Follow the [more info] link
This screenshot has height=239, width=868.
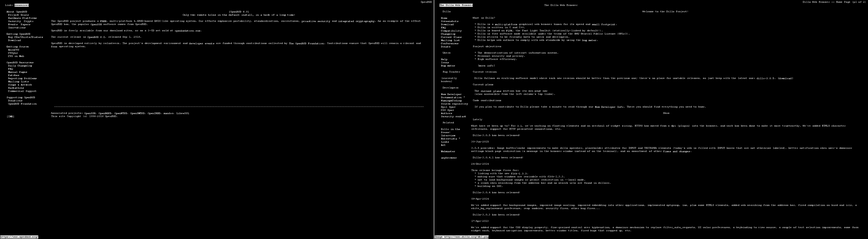(x=486, y=66)
